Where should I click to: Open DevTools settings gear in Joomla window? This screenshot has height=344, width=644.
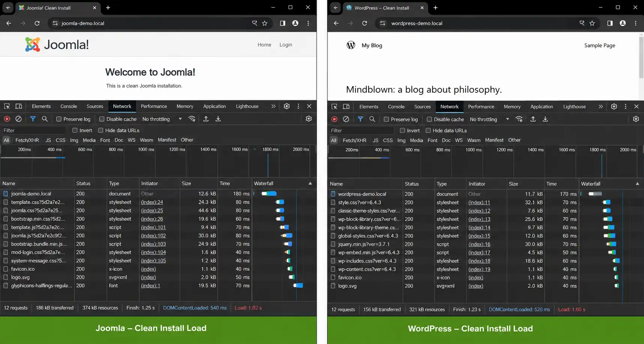coord(287,106)
